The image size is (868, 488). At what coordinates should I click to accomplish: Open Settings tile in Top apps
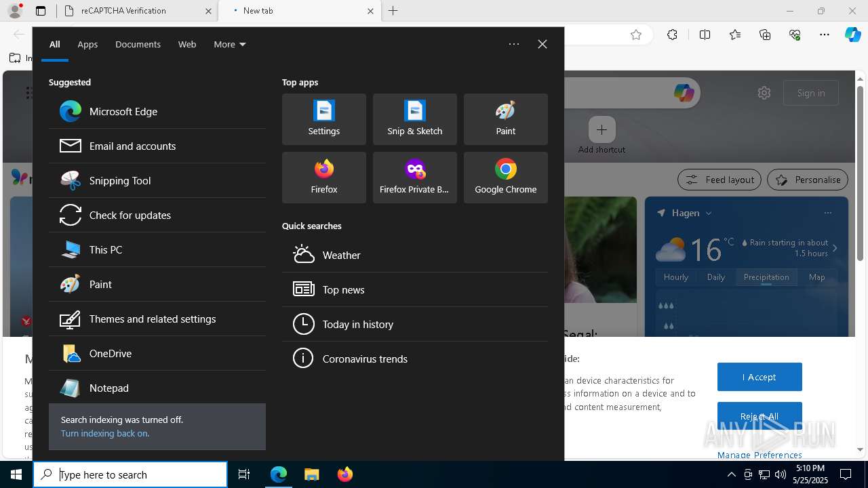coord(324,119)
